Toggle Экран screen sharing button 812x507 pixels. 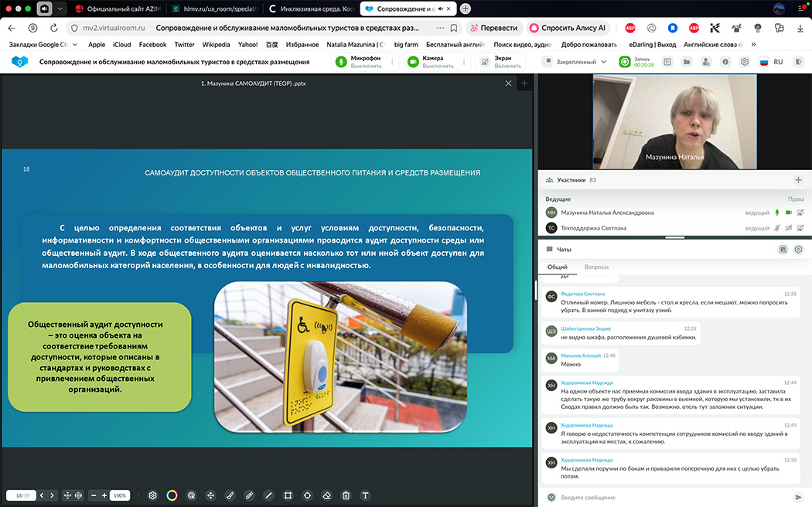point(485,62)
